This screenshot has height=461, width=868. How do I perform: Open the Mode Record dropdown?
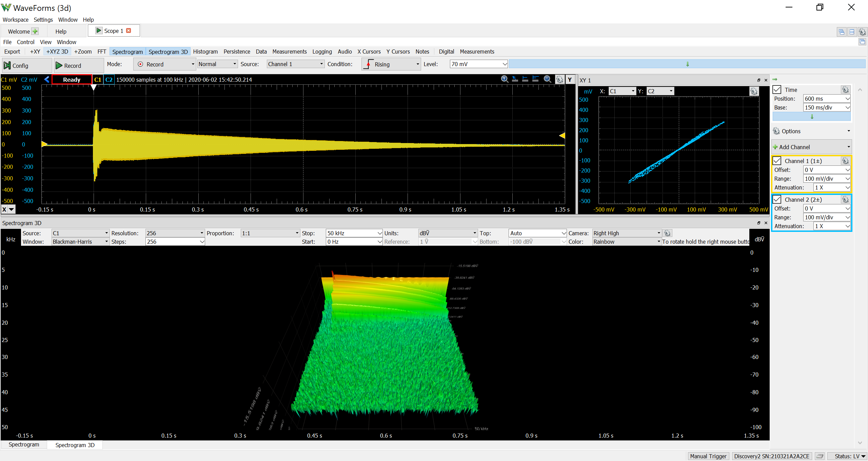coord(165,64)
